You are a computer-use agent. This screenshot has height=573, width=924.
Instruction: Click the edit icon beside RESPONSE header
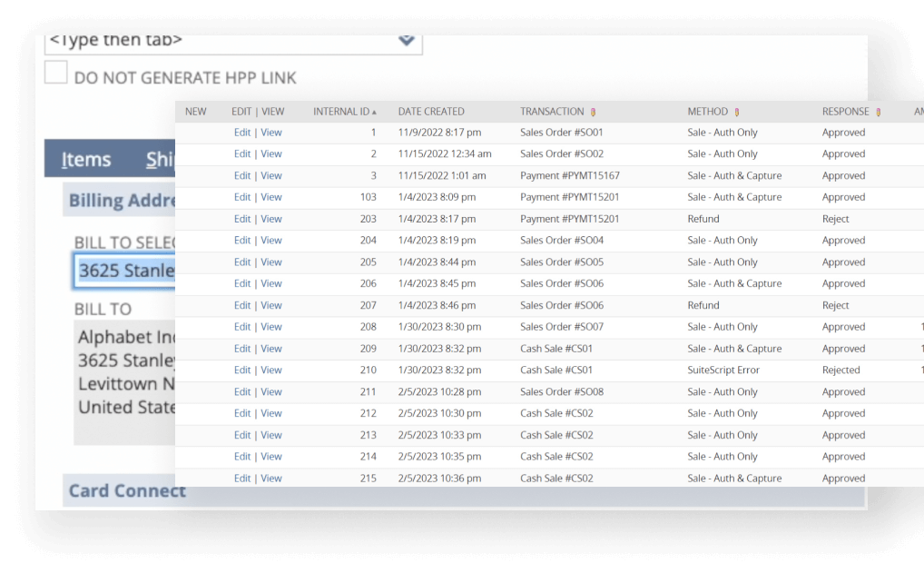click(x=878, y=113)
